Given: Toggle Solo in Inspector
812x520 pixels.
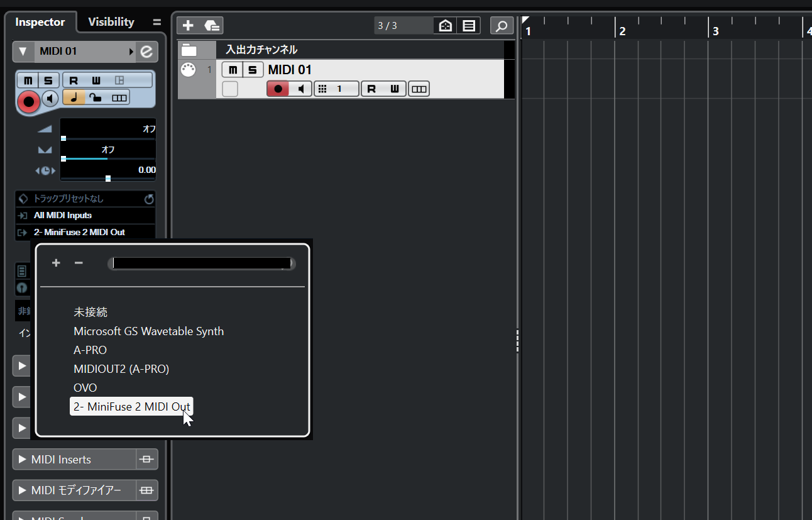Looking at the screenshot, I should click(x=48, y=80).
